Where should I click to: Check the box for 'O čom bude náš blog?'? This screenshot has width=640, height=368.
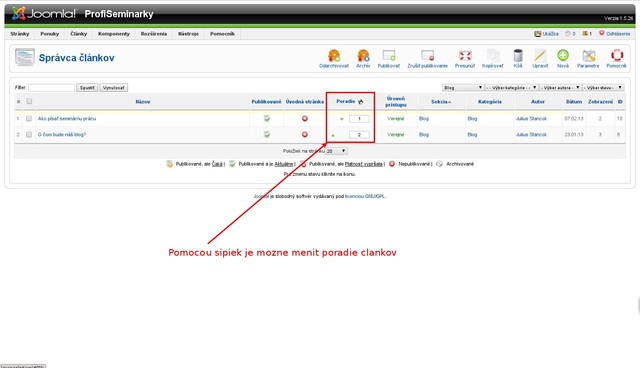click(29, 135)
